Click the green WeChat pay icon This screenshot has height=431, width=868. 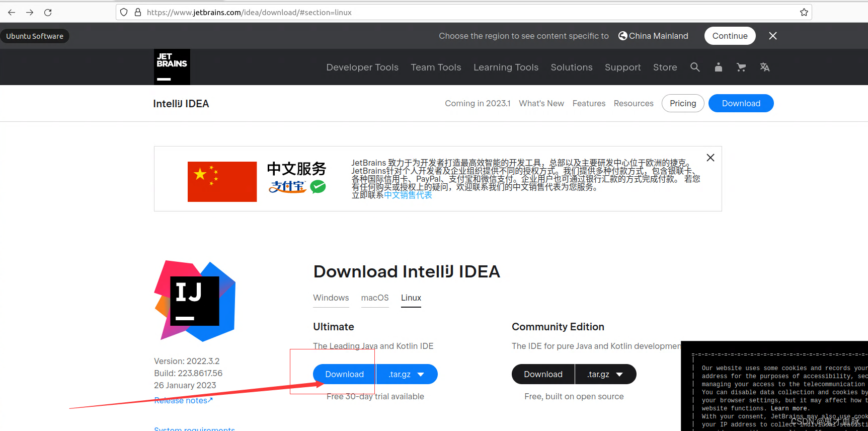click(x=318, y=187)
